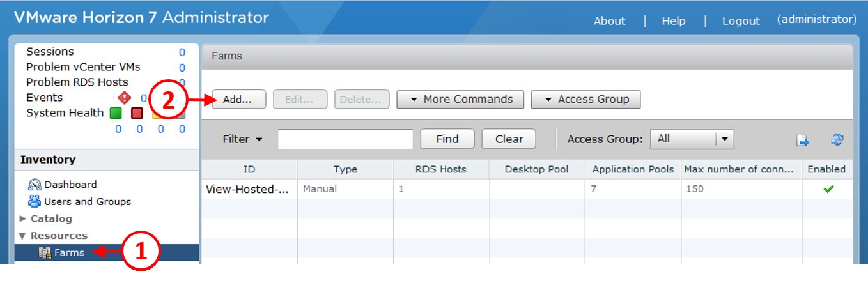Screen dimensions: 868x283
Task: Sort by the ID column header
Action: tap(249, 169)
